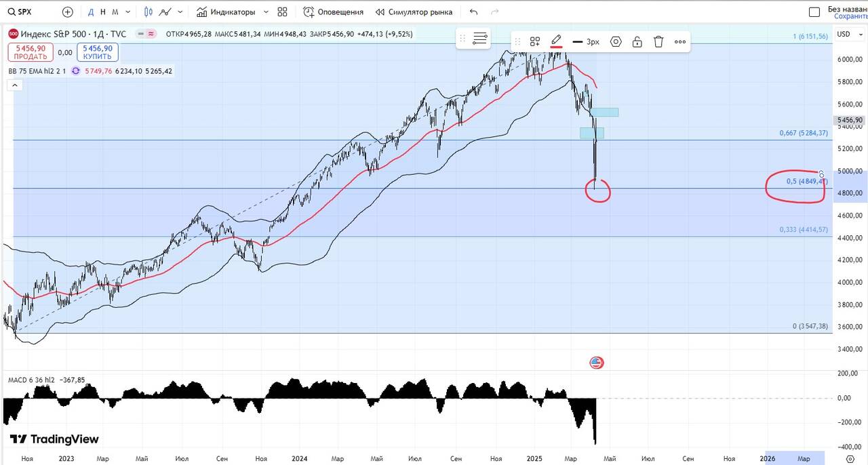Click the Сохранить link
868x465 pixels.
(850, 16)
